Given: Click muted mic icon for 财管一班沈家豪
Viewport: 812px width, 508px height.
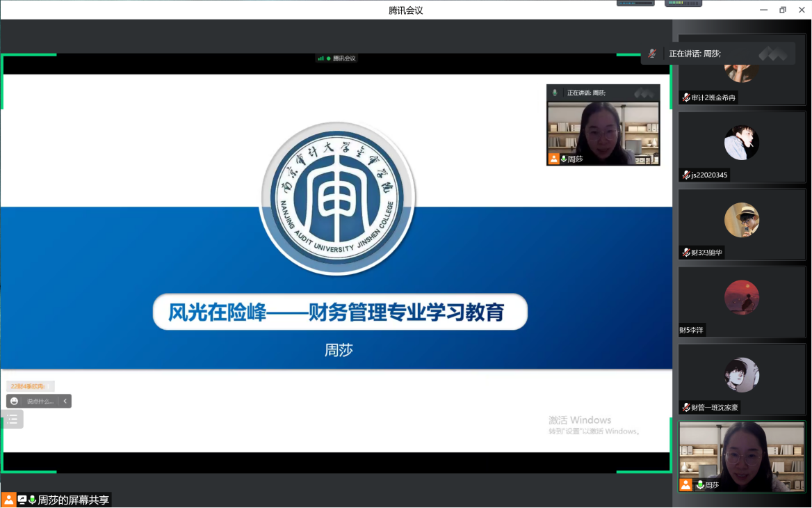Looking at the screenshot, I should pyautogui.click(x=686, y=407).
